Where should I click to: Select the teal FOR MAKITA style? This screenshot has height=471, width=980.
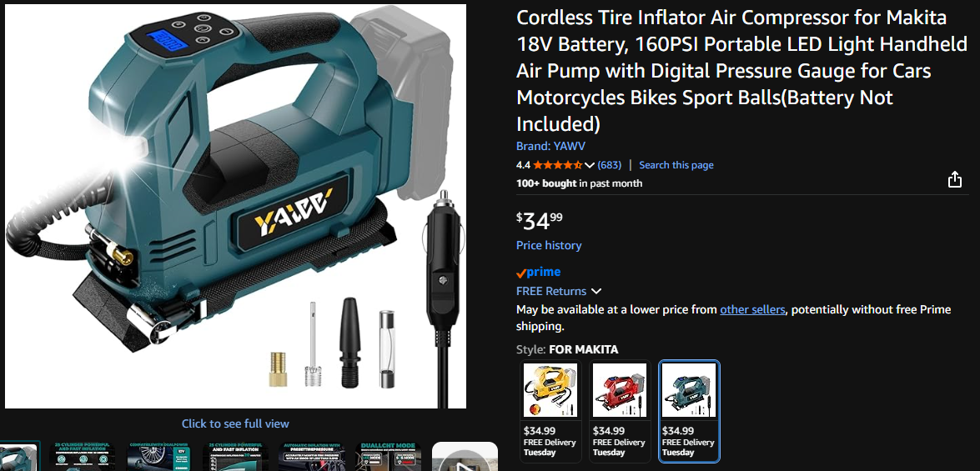point(690,410)
